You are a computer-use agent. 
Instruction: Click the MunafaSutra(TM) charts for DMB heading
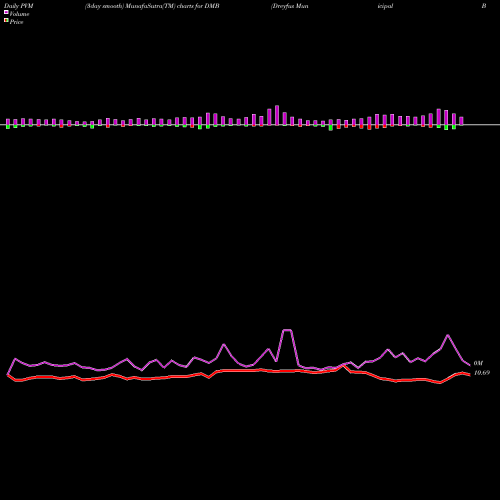[152, 6]
